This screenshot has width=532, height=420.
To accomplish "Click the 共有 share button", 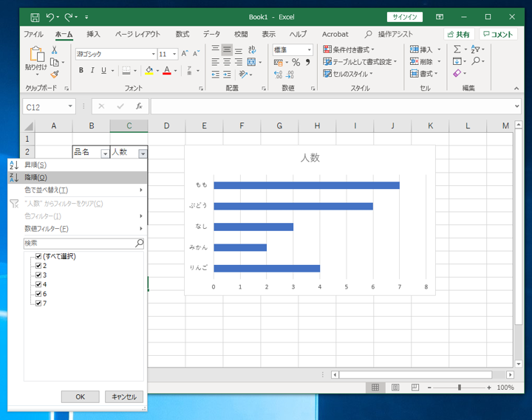I will [459, 34].
